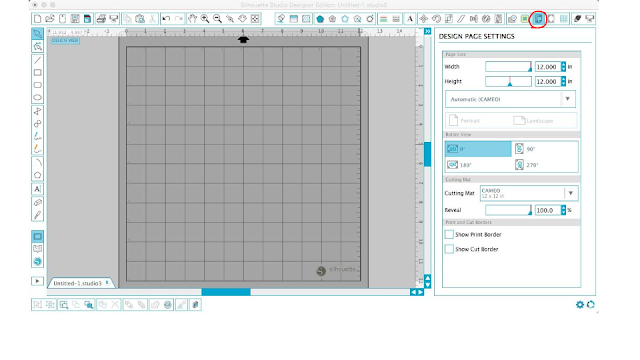The width and height of the screenshot is (640, 360).
Task: Enable Show Cut Border checkbox
Action: pyautogui.click(x=449, y=249)
